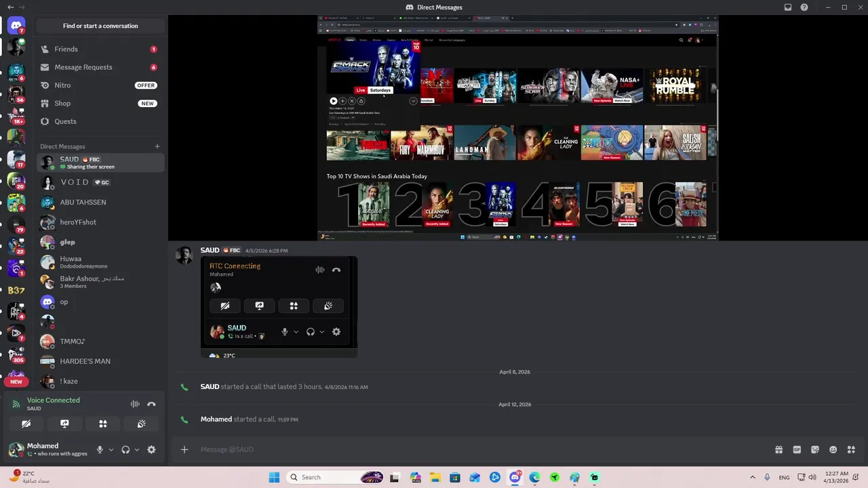Image resolution: width=868 pixels, height=488 pixels.
Task: Click the Voice Connected status label
Action: 54,400
